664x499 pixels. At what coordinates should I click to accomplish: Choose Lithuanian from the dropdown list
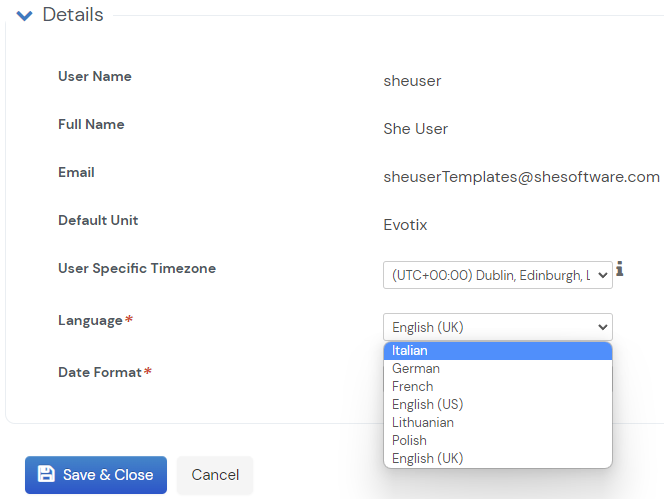497,423
